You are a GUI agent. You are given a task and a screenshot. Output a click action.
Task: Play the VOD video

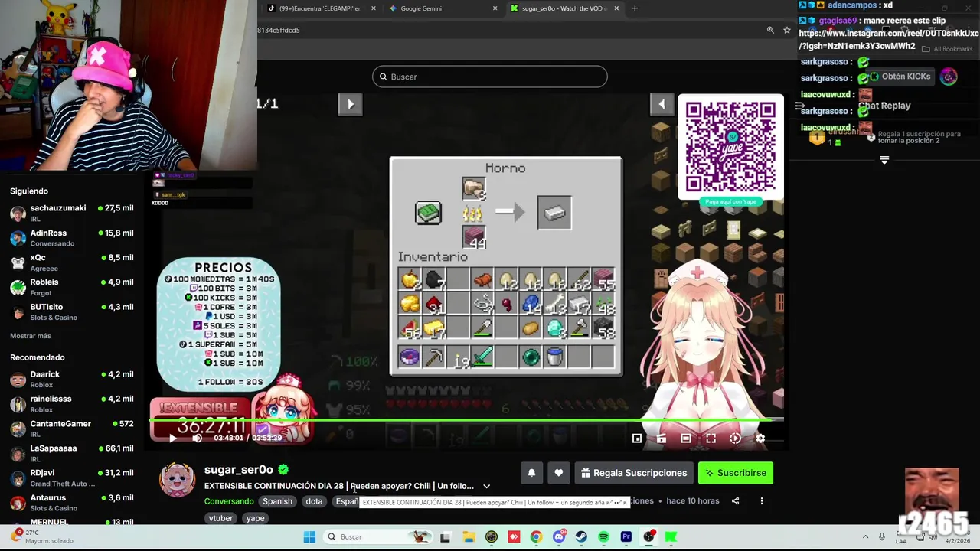172,439
